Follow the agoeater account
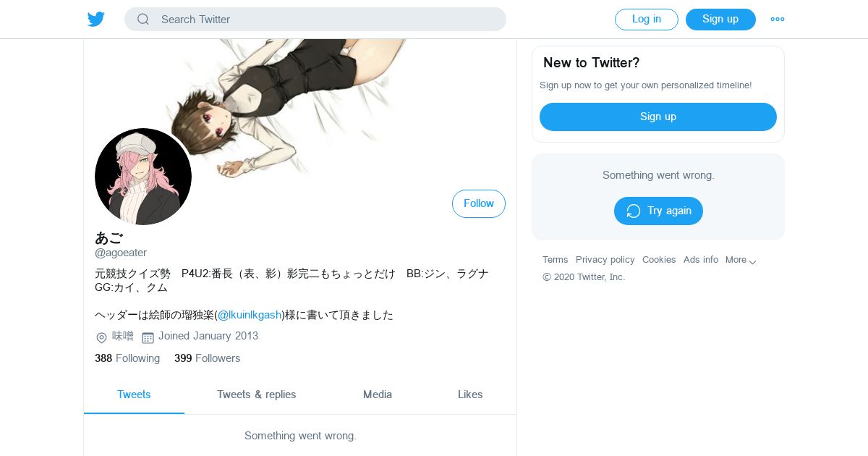868x456 pixels. tap(479, 203)
